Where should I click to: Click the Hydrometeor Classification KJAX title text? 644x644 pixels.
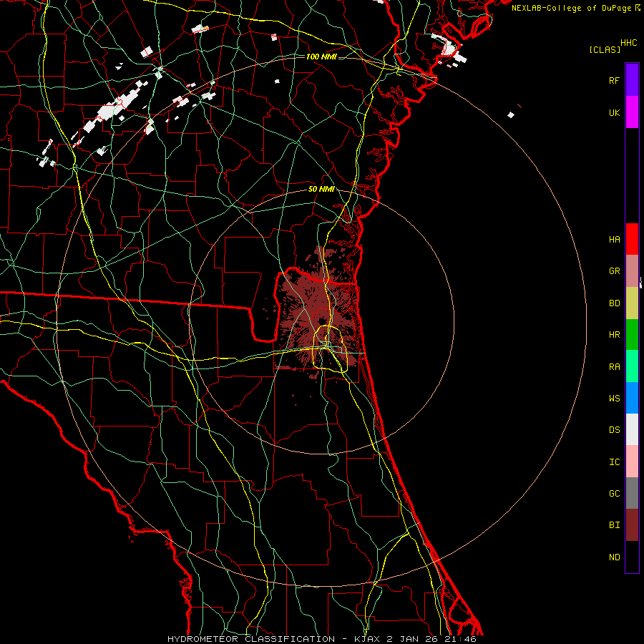tap(321, 639)
